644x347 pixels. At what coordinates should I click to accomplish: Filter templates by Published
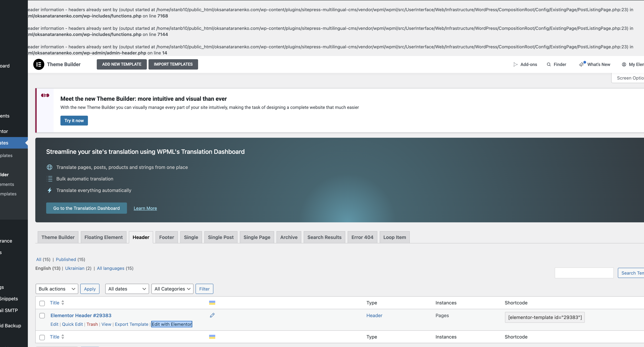pos(66,259)
